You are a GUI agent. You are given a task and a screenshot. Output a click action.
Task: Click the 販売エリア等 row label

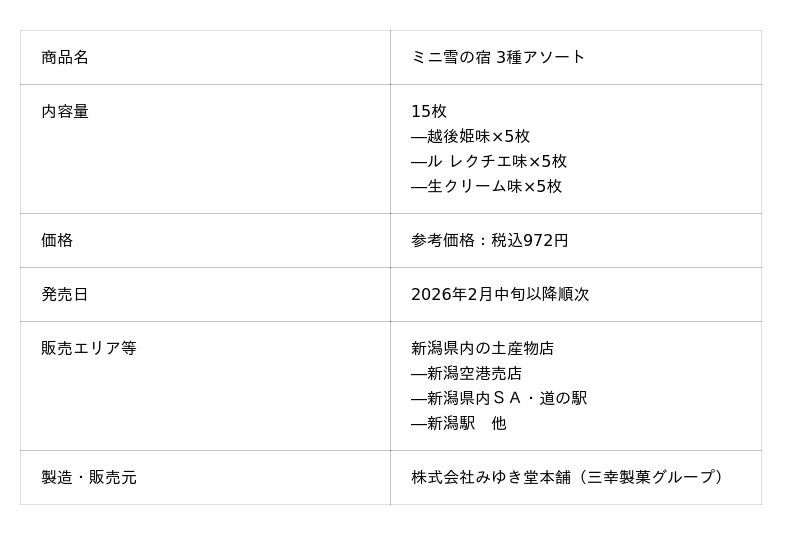click(89, 348)
